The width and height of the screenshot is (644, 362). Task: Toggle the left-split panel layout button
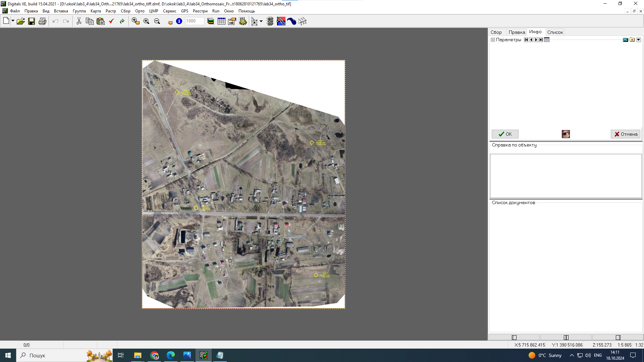click(x=514, y=338)
